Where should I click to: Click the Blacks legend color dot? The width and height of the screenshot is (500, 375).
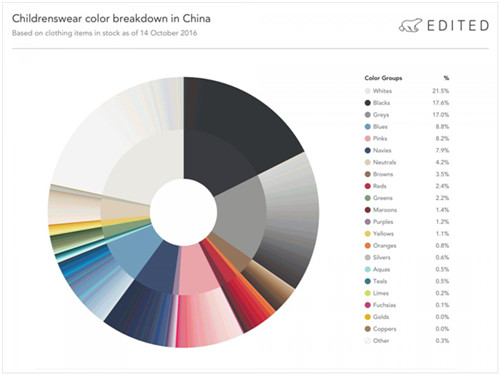tap(368, 103)
